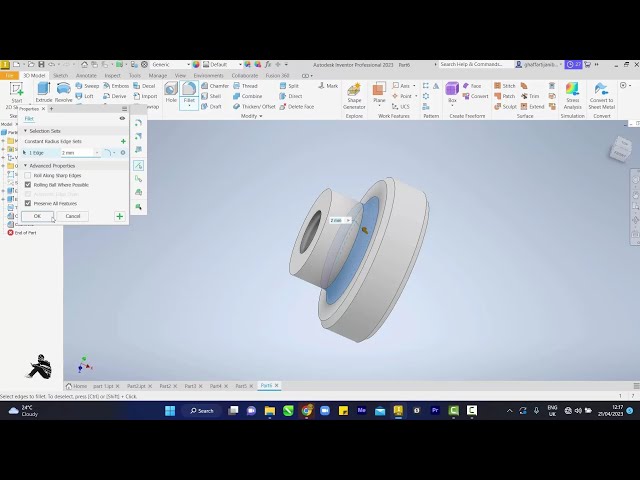Apply and add new fillet with plus button
This screenshot has height=480, width=640.
[120, 216]
